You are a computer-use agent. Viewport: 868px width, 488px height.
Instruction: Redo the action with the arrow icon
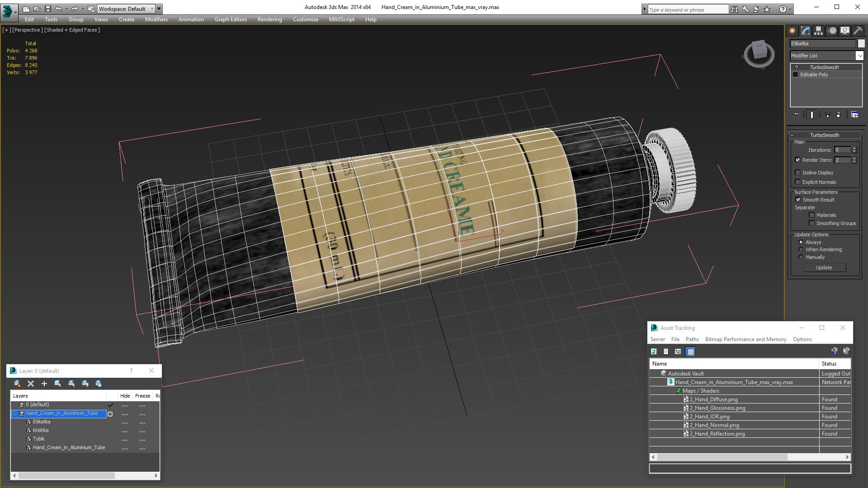[75, 9]
